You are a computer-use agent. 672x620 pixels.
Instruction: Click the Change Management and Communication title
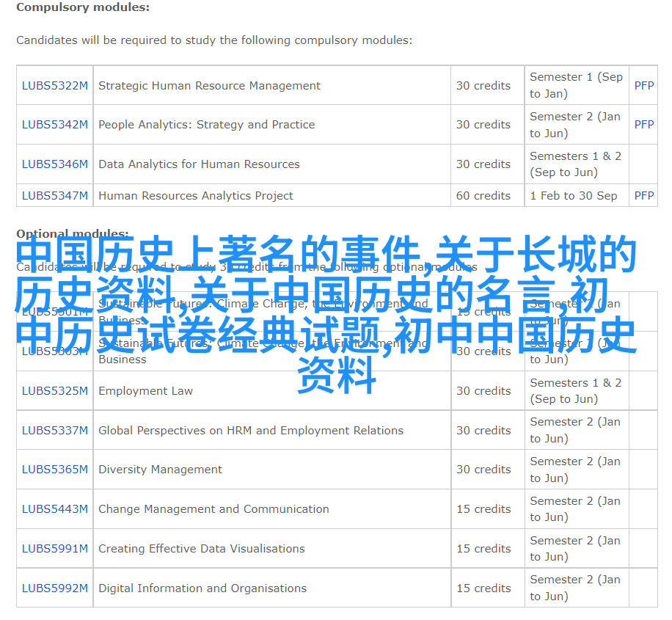tap(213, 509)
